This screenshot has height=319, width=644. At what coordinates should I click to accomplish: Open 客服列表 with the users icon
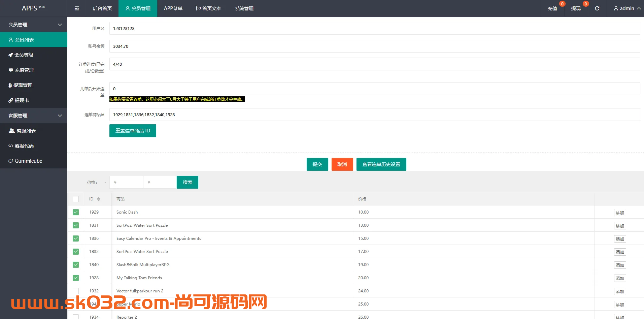click(x=11, y=130)
